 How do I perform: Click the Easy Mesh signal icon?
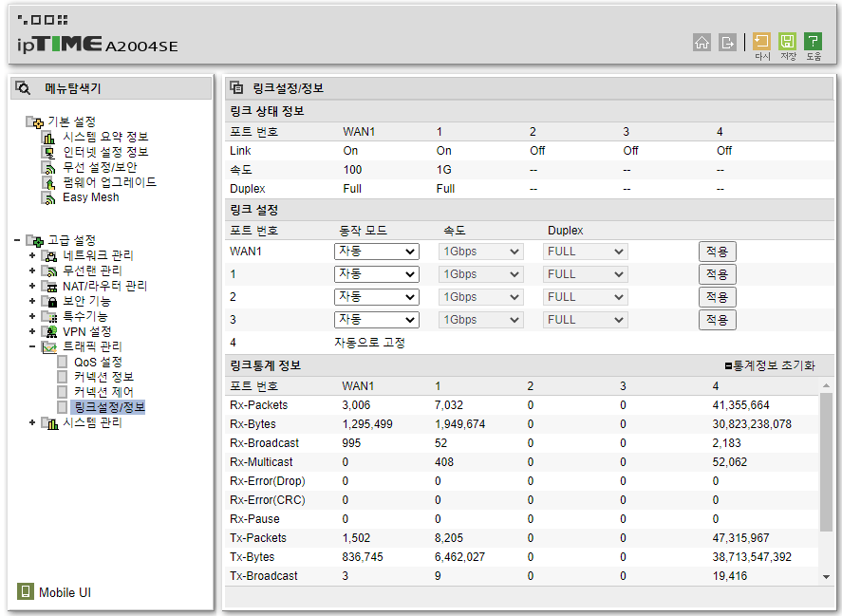[48, 197]
